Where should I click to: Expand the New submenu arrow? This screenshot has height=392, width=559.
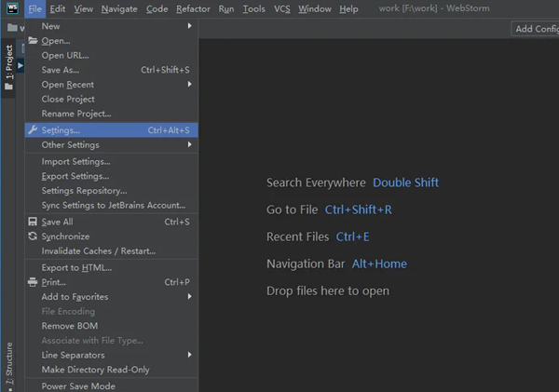[x=189, y=26]
